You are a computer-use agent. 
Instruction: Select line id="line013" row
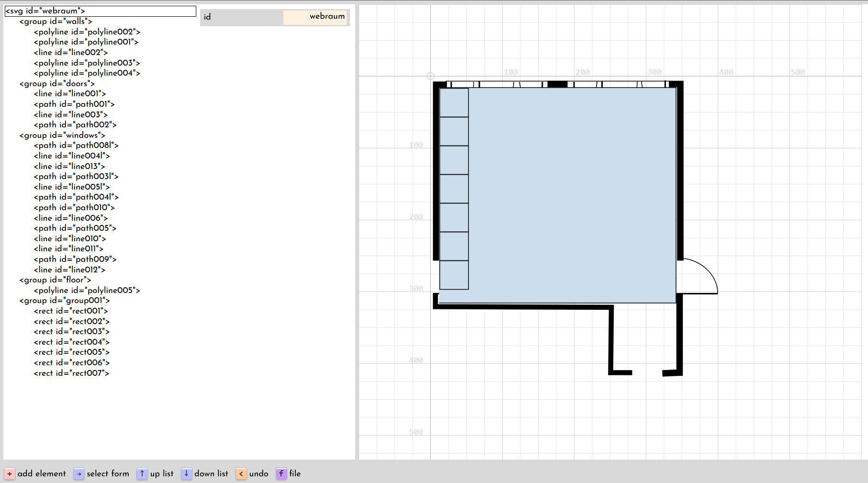(69, 166)
